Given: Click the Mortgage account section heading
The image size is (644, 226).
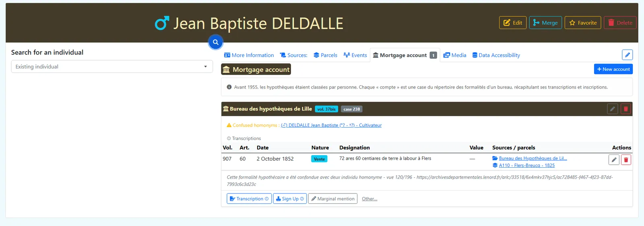Looking at the screenshot, I should point(256,70).
